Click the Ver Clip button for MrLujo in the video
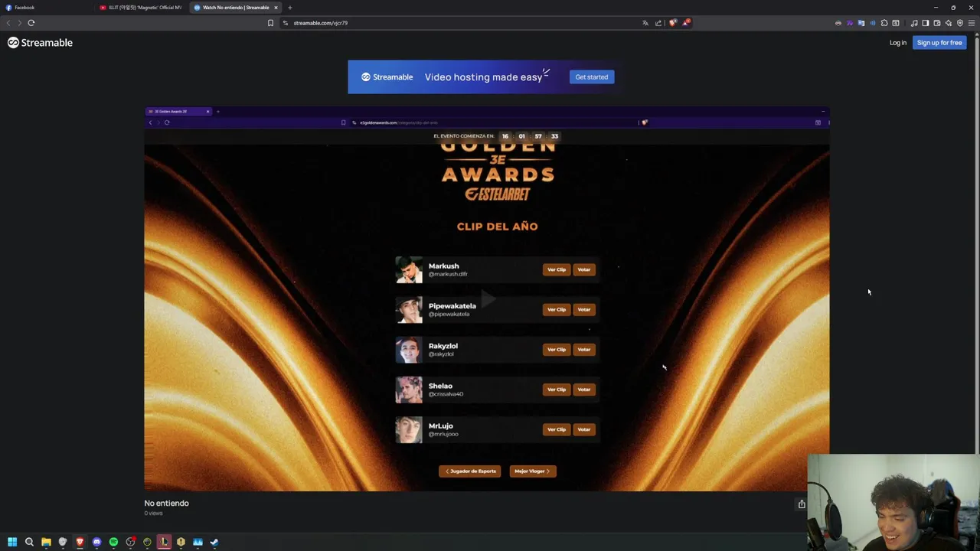This screenshot has height=551, width=980. point(557,429)
